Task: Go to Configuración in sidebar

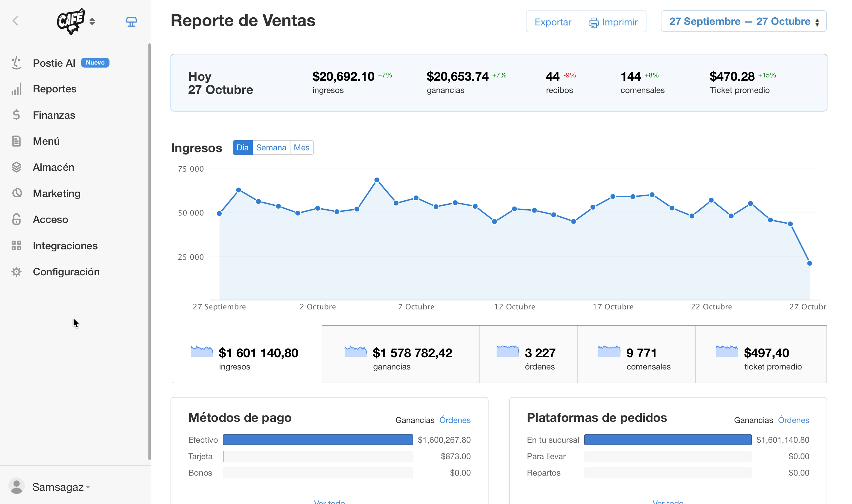Action: click(66, 272)
